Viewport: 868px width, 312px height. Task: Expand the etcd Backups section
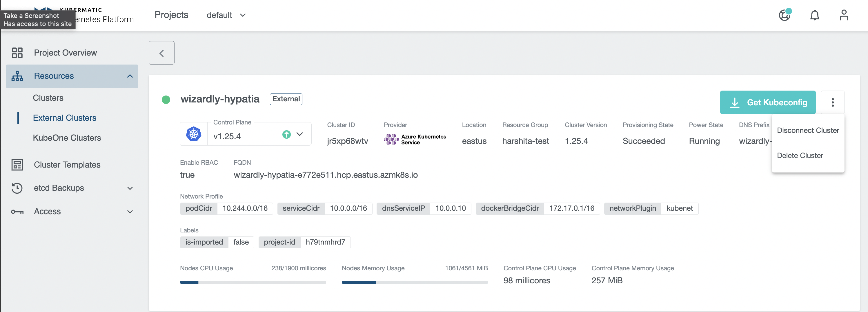click(130, 188)
